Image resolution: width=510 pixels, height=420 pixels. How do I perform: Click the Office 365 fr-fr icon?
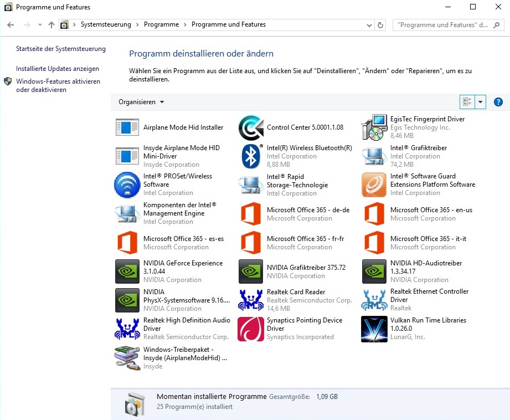[x=251, y=243]
